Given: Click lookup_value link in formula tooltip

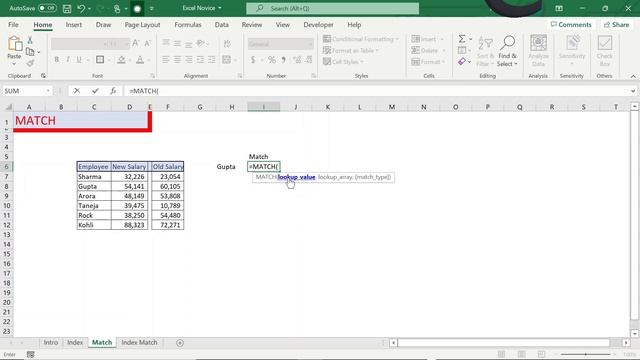Looking at the screenshot, I should (296, 177).
